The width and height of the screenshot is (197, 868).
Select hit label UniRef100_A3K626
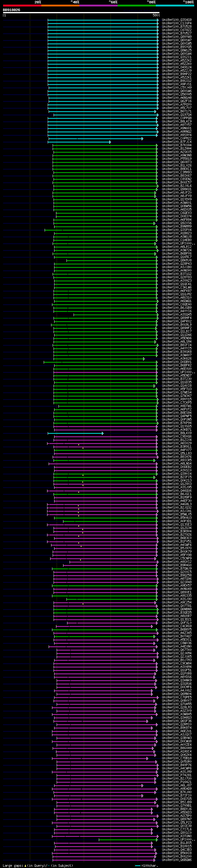[177, 358]
